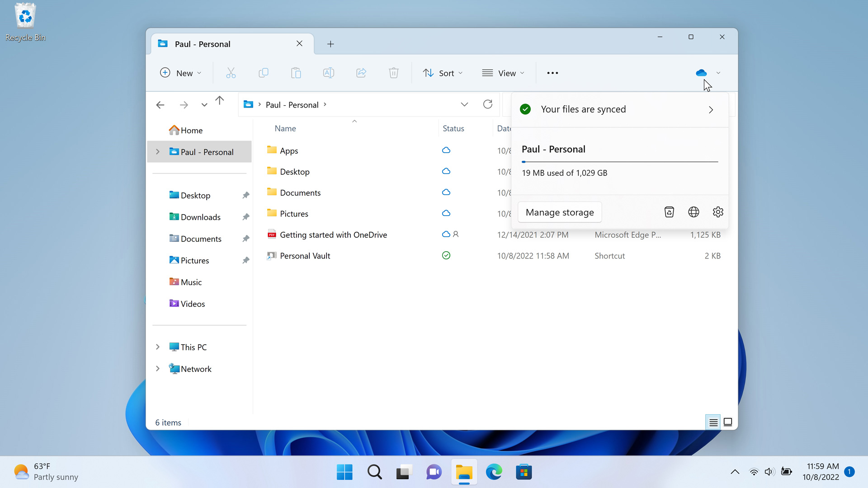Open Microsoft Store from the taskbar
Screen dimensions: 868x488
coord(524,472)
